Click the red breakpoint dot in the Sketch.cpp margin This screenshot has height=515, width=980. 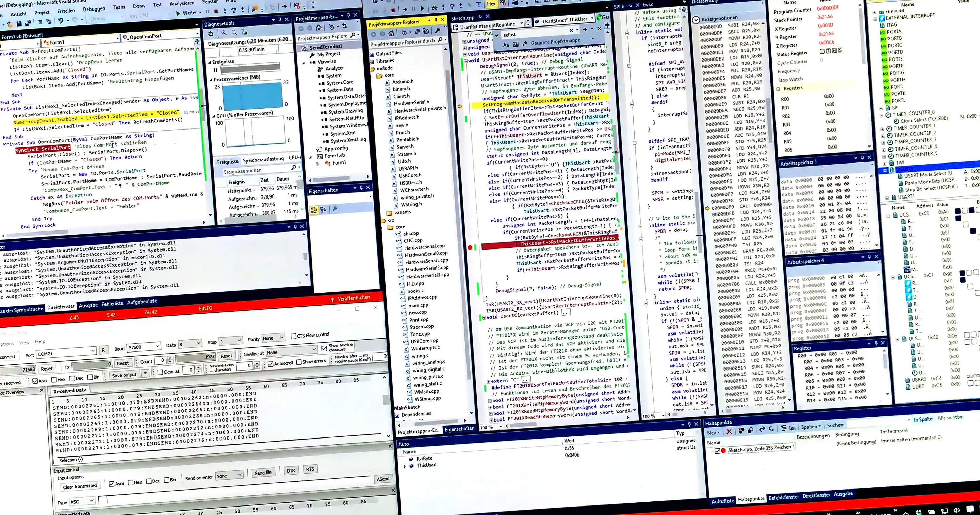coord(471,247)
